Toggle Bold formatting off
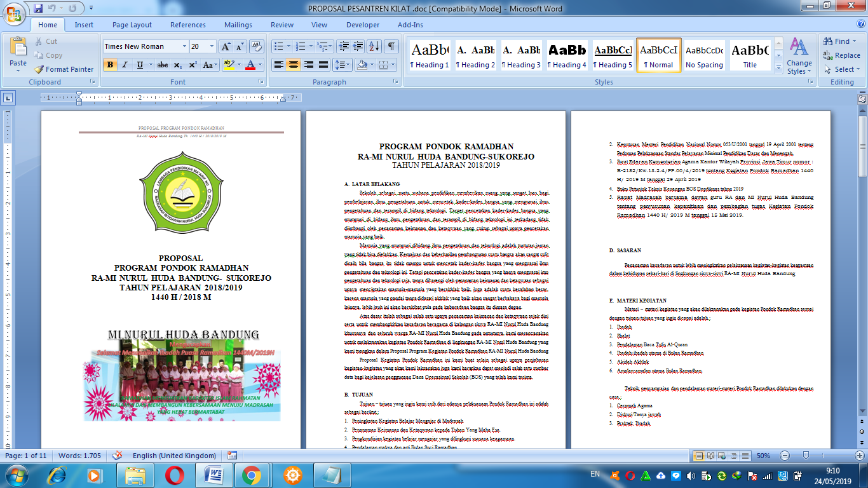This screenshot has width=868, height=488. point(110,65)
